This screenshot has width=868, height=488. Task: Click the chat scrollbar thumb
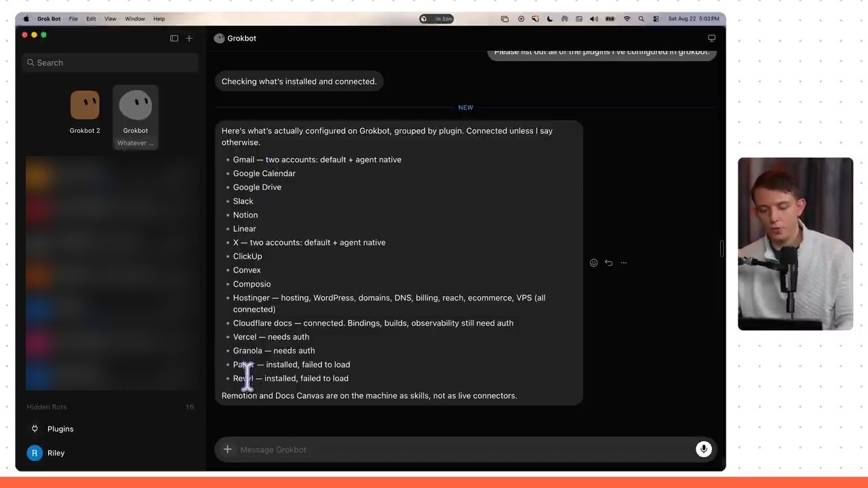722,249
